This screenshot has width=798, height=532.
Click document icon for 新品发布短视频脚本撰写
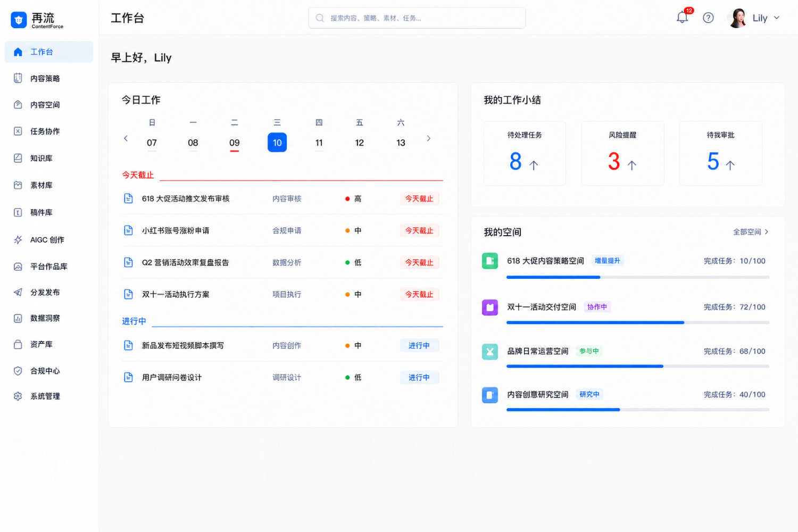[x=128, y=345]
